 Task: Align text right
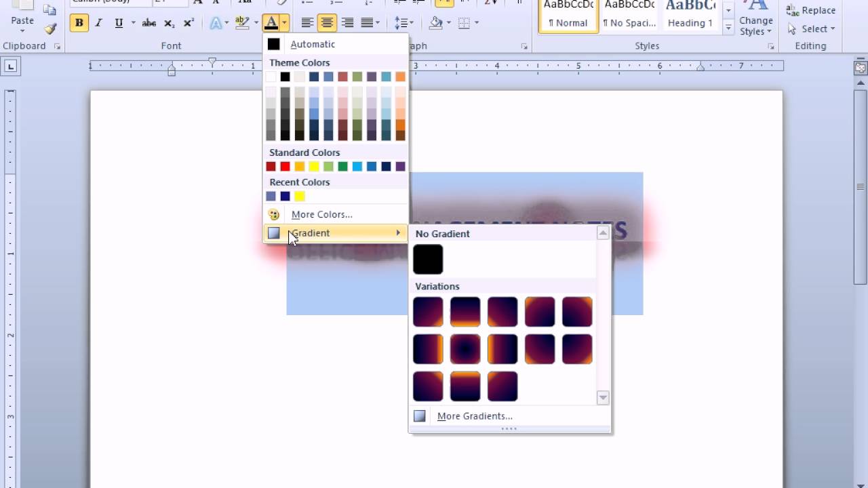tap(347, 23)
